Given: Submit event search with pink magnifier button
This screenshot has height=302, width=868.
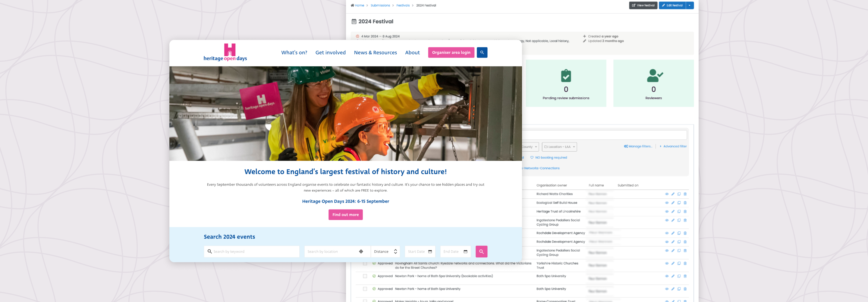Looking at the screenshot, I should (481, 251).
